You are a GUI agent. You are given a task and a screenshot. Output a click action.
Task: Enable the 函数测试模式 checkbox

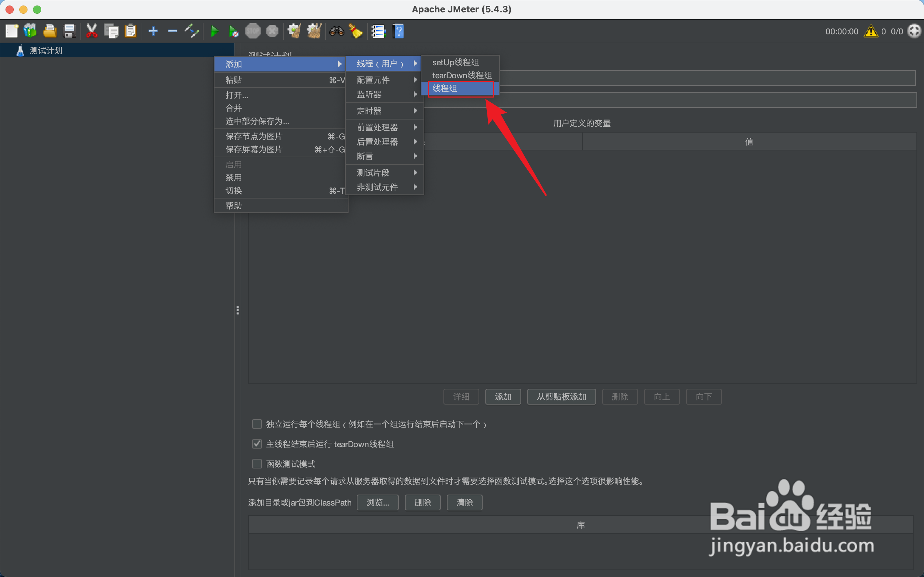(257, 464)
